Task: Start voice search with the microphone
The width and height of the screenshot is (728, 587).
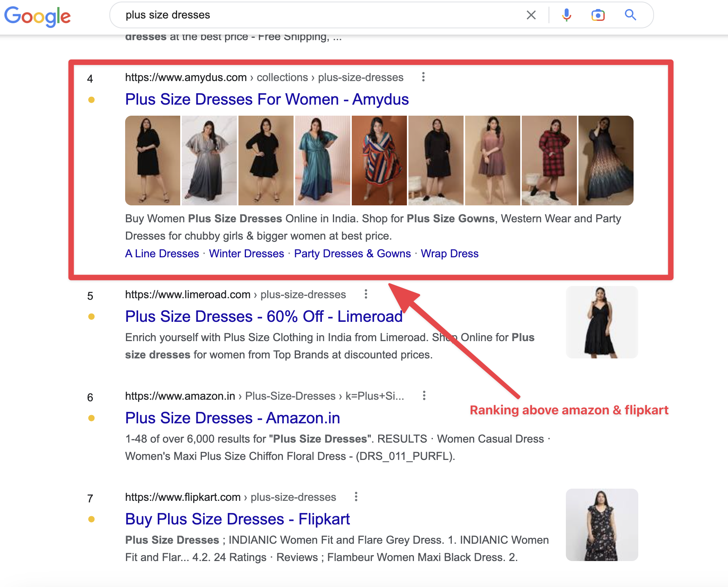Action: (x=566, y=15)
